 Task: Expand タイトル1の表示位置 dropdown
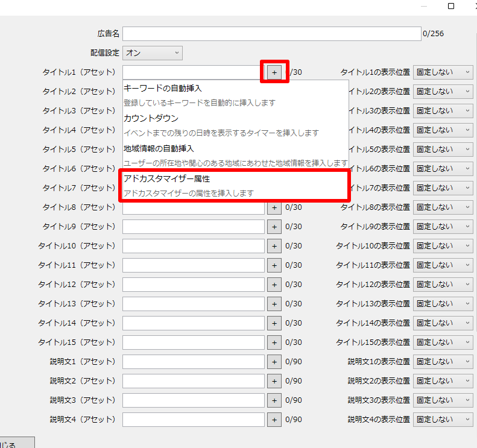(x=443, y=72)
